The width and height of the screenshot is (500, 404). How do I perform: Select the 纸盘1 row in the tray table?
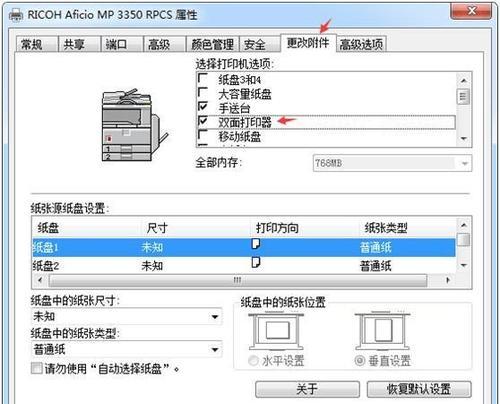244,247
